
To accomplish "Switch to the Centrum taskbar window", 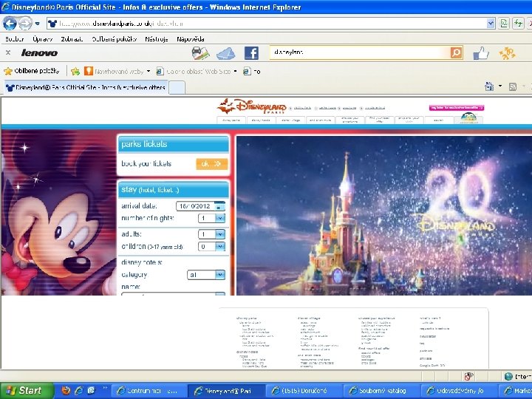I will (148, 391).
